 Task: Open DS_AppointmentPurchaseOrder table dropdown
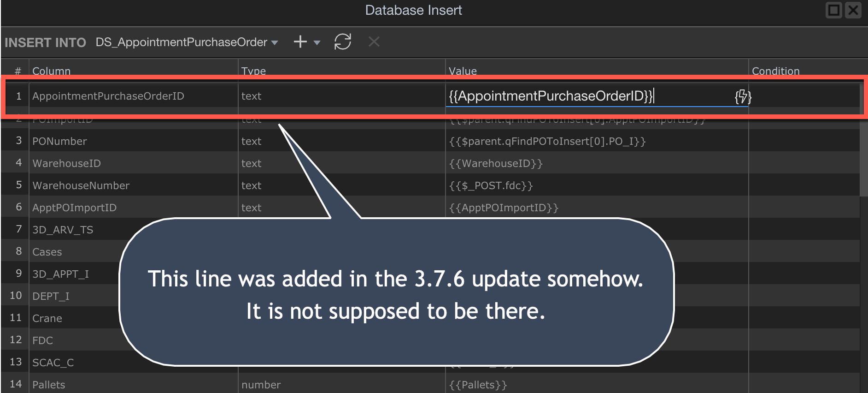point(187,42)
